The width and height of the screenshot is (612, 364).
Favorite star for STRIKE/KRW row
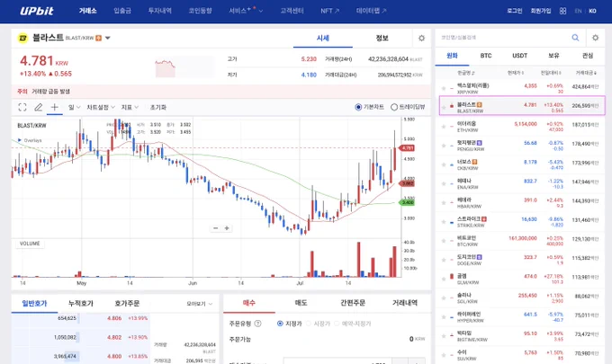pyautogui.click(x=444, y=222)
